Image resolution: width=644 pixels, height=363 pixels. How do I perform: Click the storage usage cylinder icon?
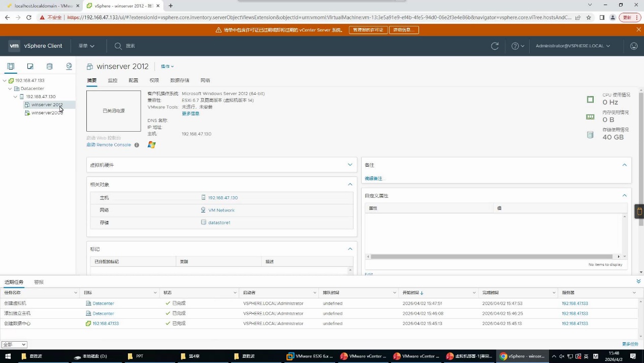[590, 135]
